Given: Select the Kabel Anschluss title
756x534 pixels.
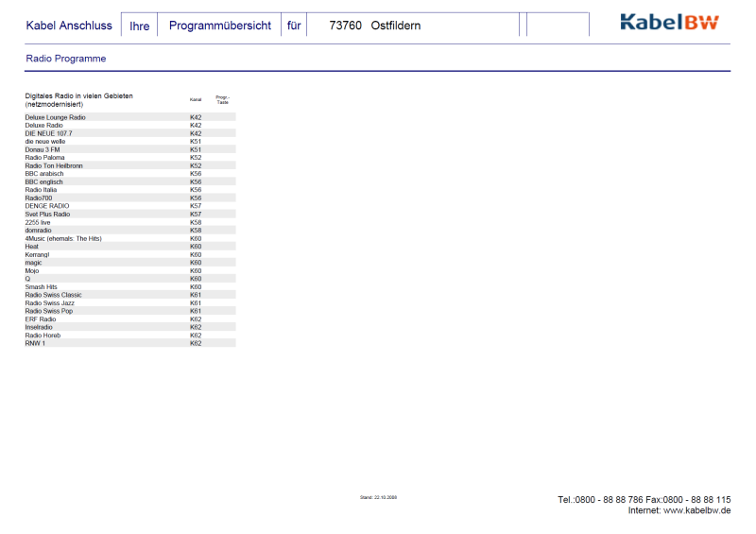Looking at the screenshot, I should (70, 26).
